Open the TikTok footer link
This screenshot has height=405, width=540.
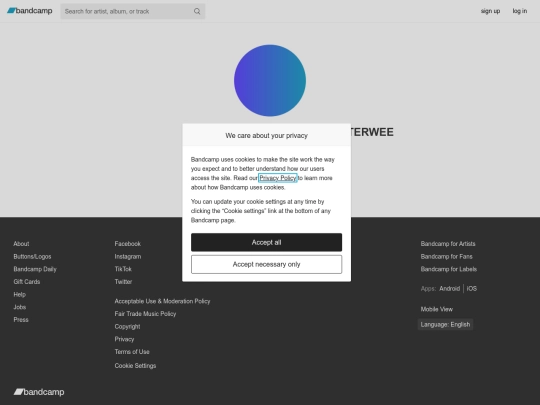click(x=123, y=269)
